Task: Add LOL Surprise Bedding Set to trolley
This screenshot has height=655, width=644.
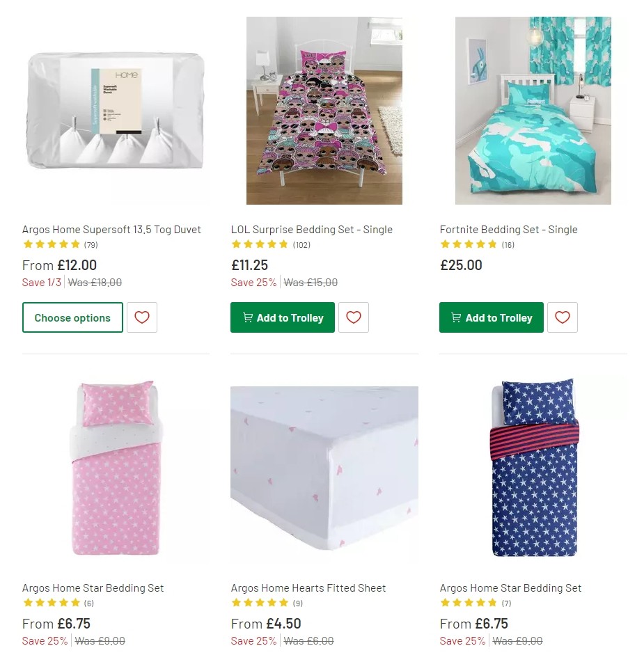Action: tap(282, 317)
